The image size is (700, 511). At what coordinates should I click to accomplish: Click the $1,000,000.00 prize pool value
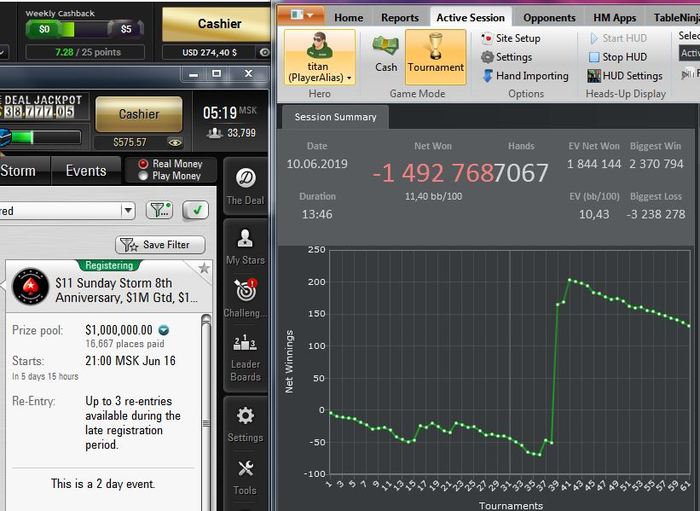(119, 330)
